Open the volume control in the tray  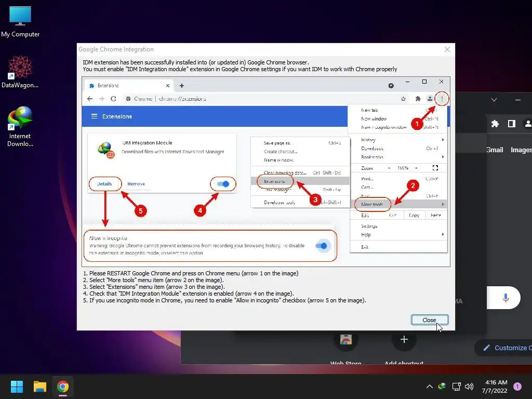point(469,387)
